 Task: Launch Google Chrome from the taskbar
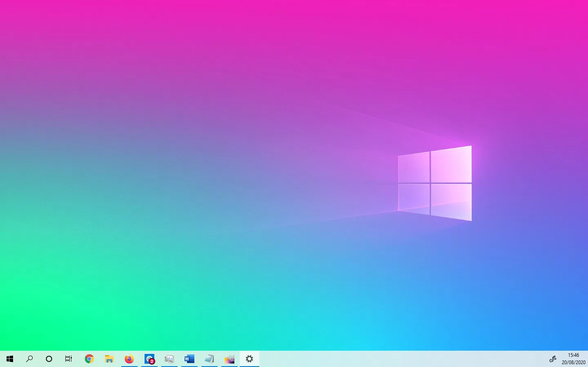coord(89,359)
